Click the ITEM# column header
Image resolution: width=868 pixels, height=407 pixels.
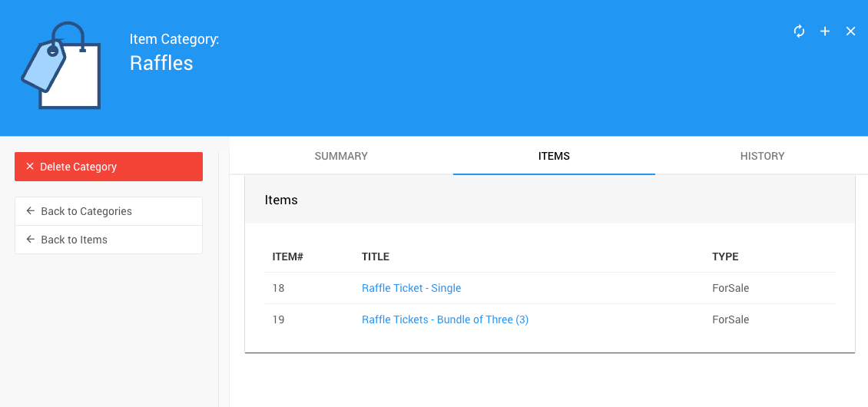(x=288, y=256)
